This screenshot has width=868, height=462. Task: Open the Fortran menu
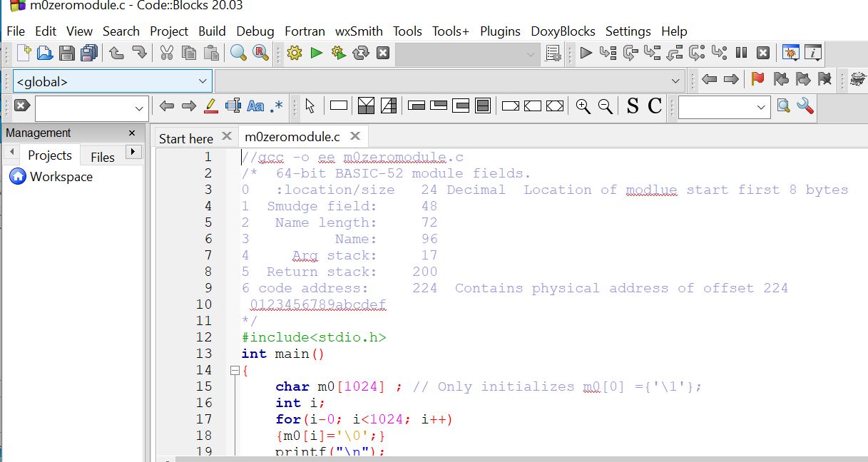(305, 31)
